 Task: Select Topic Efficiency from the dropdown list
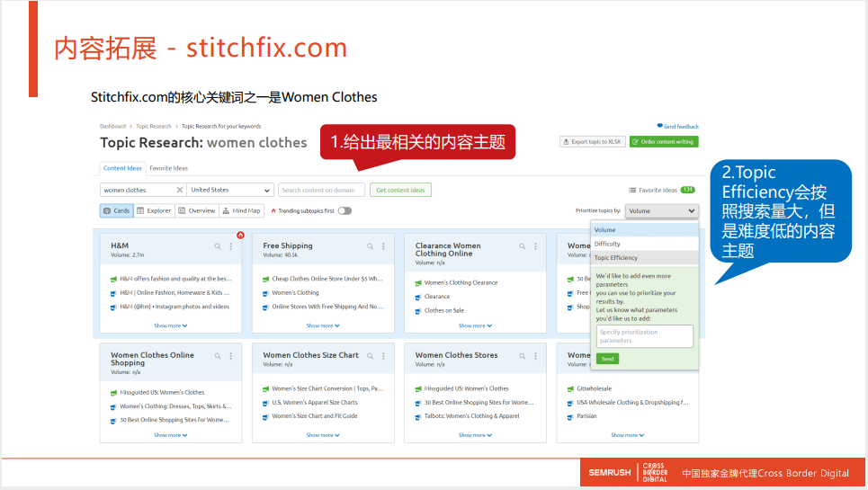[616, 258]
